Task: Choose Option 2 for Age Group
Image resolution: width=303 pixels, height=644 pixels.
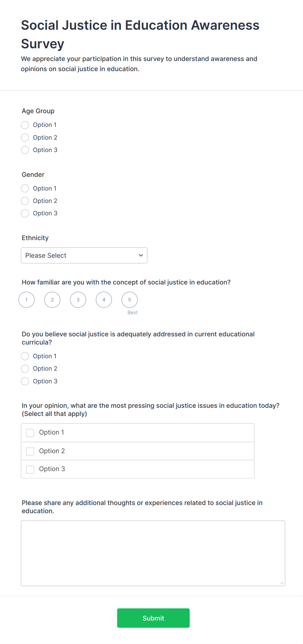Action: [25, 138]
